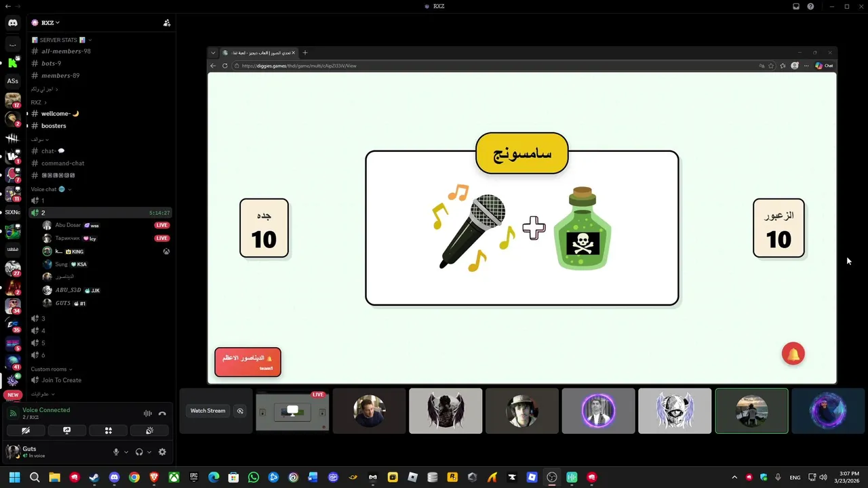Expand the RXZ channel category

39,102
